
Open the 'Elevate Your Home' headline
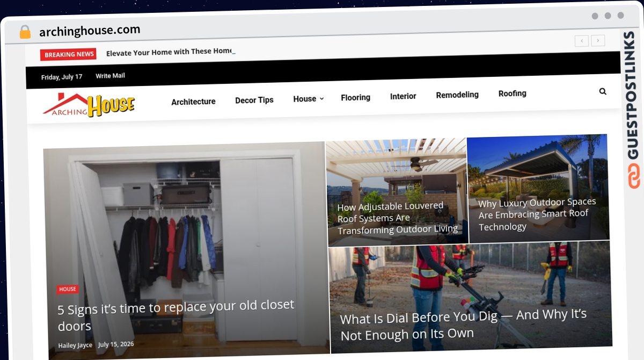[170, 52]
